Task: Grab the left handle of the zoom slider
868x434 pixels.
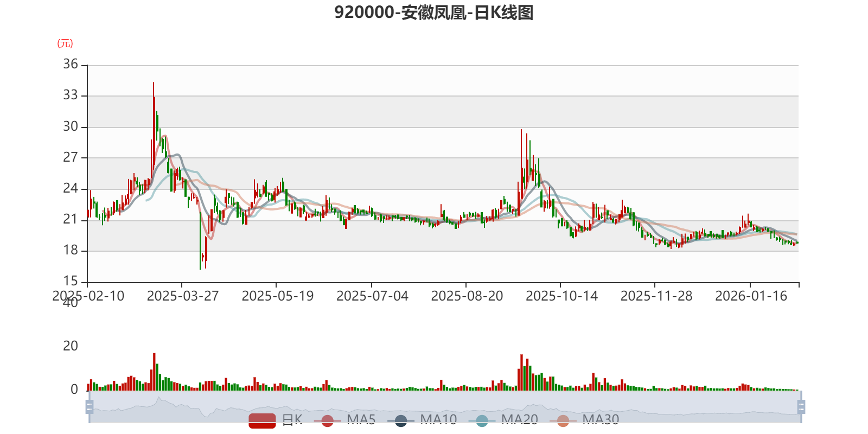Action: [90, 406]
